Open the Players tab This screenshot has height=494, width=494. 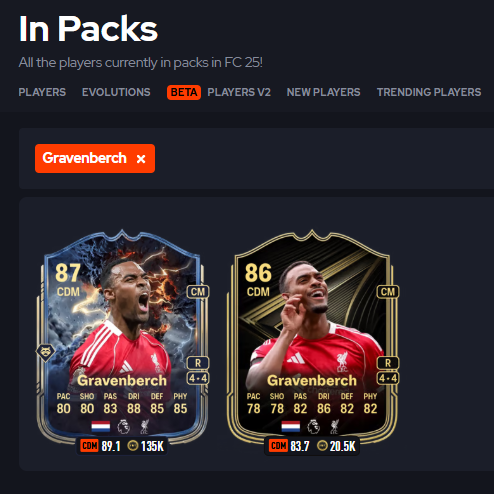tap(42, 92)
